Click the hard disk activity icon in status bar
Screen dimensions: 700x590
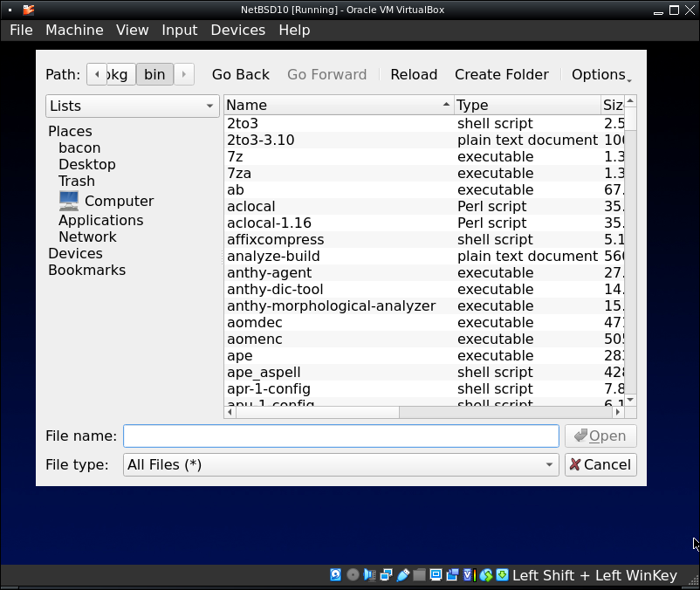click(336, 575)
